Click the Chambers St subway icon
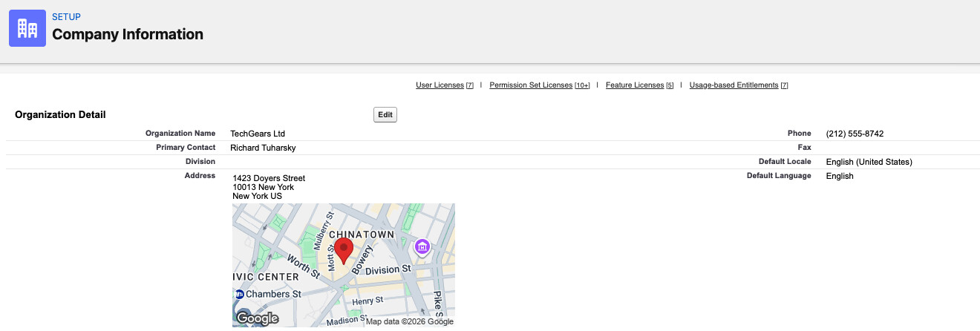 [x=238, y=294]
